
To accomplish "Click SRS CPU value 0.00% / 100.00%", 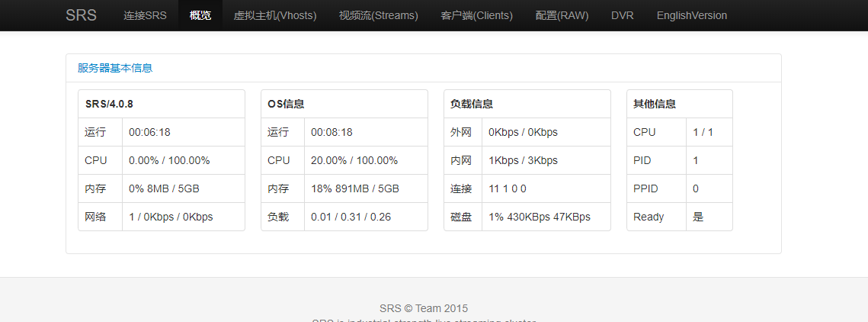I will click(x=169, y=161).
